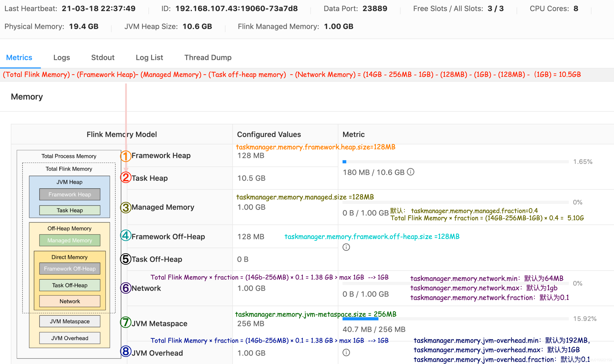Select Framework Off-Heap box in memory diagram
This screenshot has width=614, height=364.
70,268
